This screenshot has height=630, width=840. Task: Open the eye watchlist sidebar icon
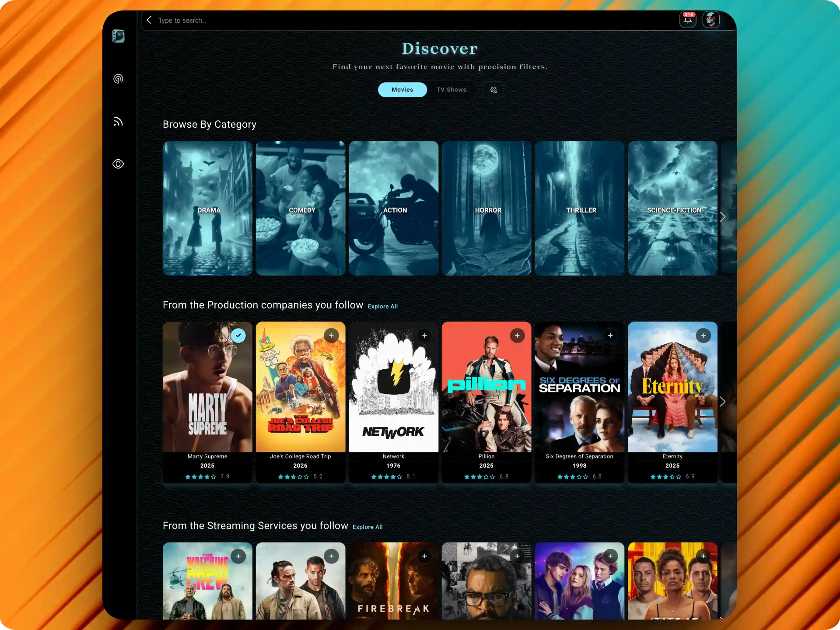click(x=118, y=164)
